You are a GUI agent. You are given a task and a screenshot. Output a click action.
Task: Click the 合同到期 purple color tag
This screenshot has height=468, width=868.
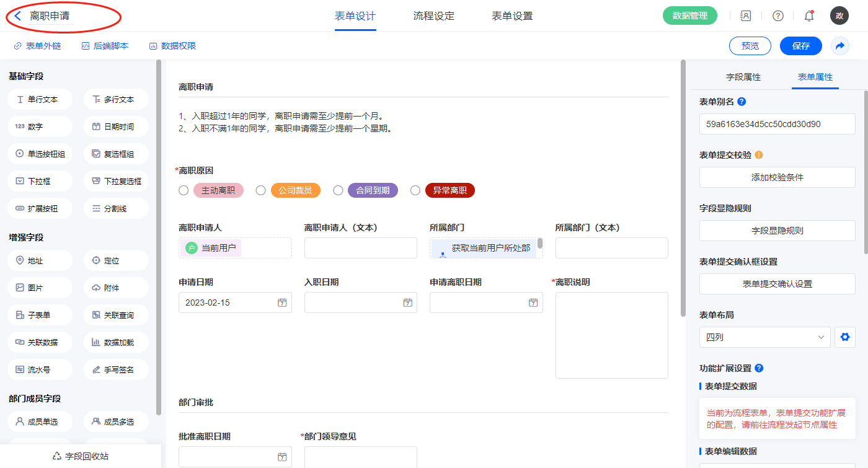click(x=373, y=191)
